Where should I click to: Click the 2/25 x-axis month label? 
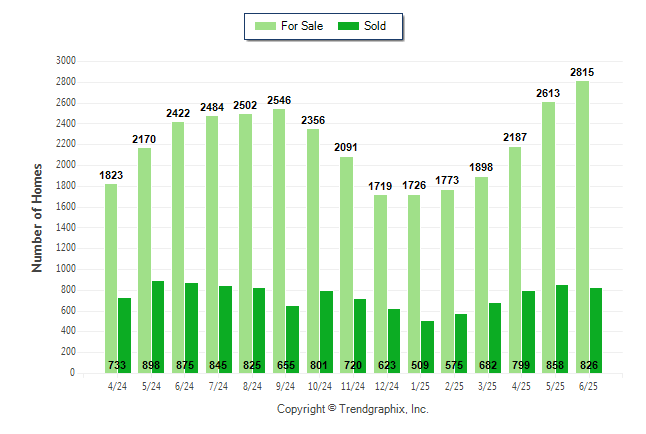(454, 386)
